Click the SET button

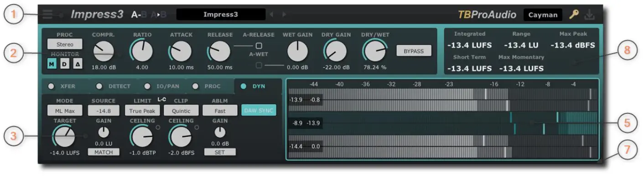click(220, 152)
